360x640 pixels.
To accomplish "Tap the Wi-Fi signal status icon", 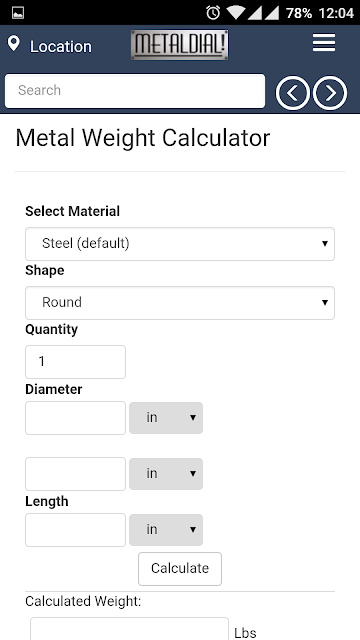I will pyautogui.click(x=236, y=13).
